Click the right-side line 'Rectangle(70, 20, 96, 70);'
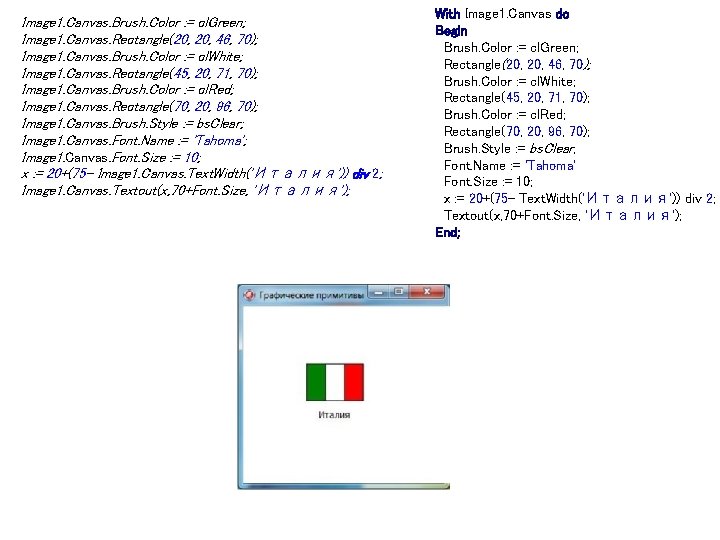The width and height of the screenshot is (720, 540). [x=517, y=131]
